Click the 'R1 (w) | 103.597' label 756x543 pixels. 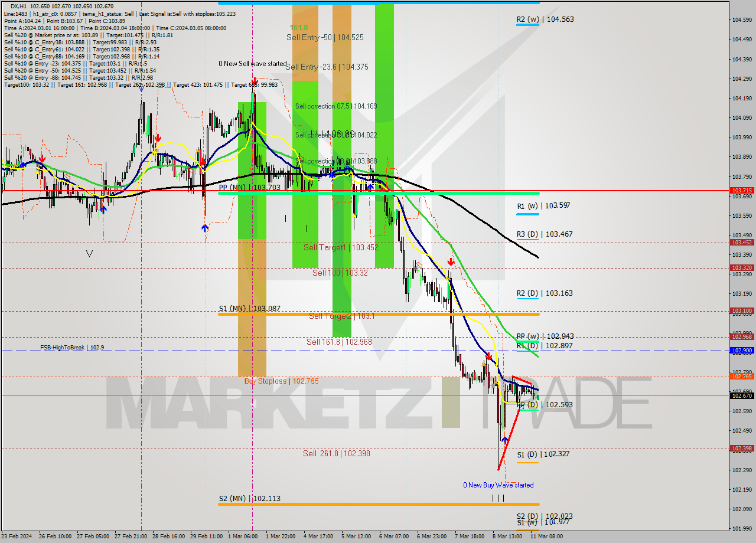tap(543, 205)
